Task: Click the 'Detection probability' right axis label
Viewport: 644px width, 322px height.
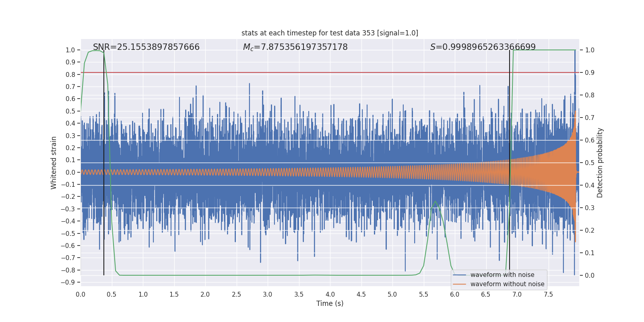Action: [600, 163]
